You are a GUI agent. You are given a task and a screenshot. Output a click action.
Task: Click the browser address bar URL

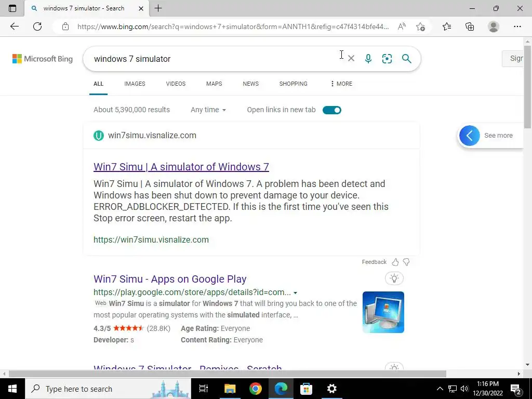233,26
